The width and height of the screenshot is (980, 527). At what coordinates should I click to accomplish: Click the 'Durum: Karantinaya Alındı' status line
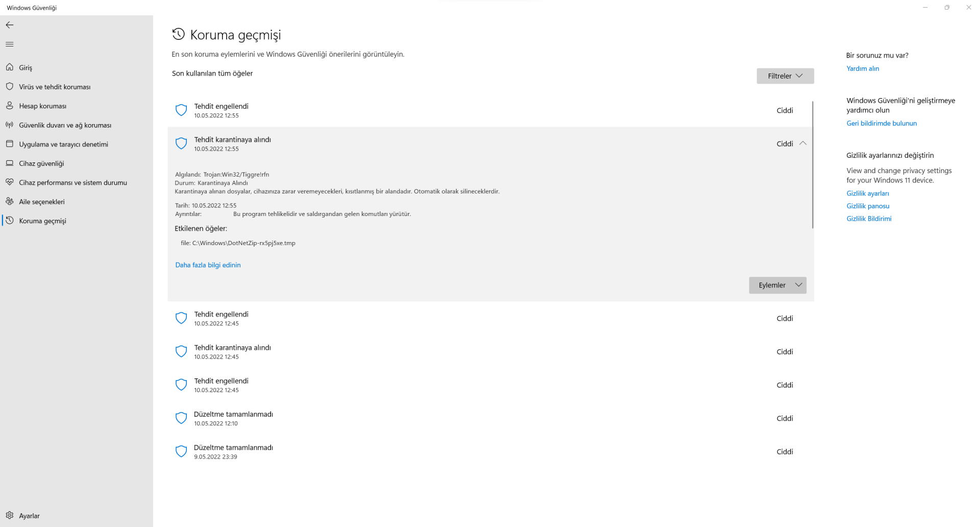(211, 183)
